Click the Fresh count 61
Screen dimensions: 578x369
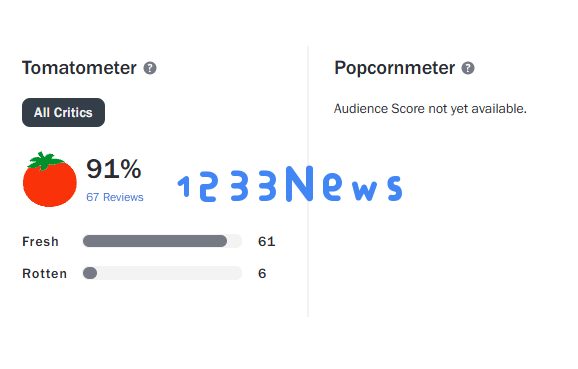pyautogui.click(x=267, y=241)
